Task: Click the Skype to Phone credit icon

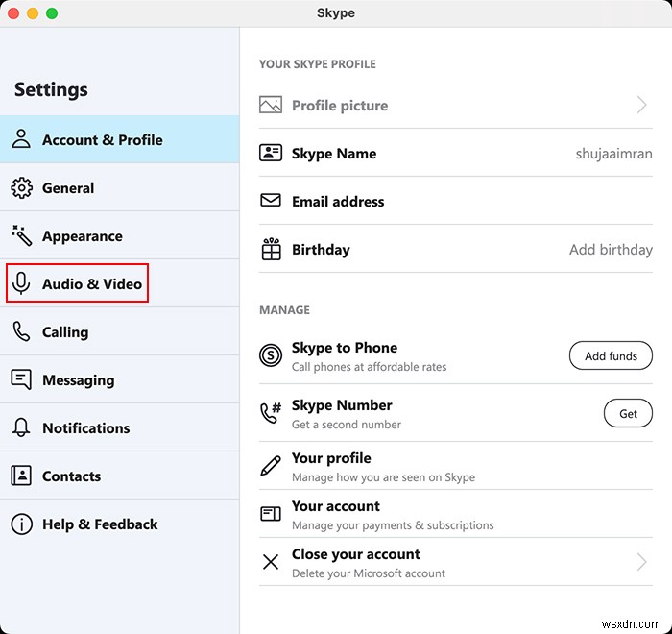Action: pyautogui.click(x=271, y=355)
